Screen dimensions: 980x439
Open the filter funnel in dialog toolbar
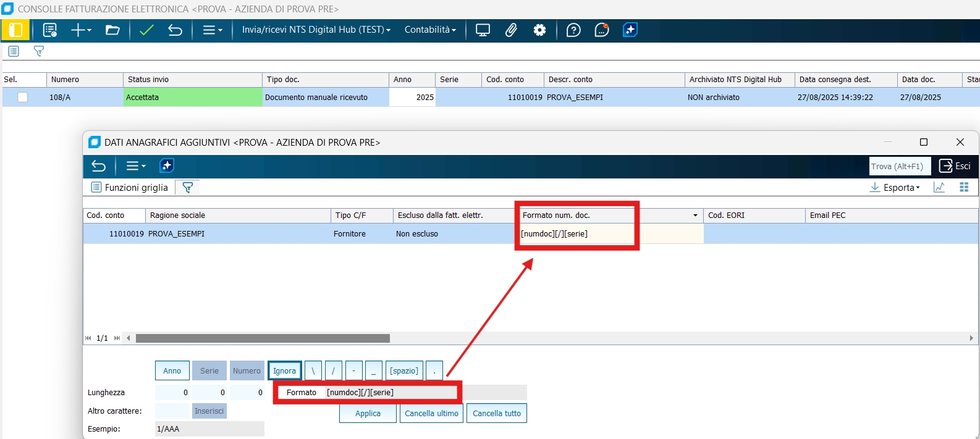(x=188, y=187)
